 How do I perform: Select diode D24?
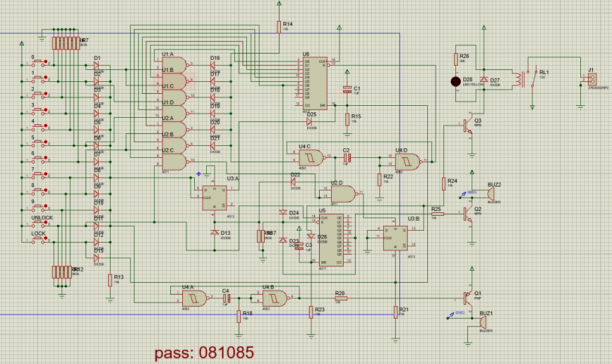pos(283,212)
